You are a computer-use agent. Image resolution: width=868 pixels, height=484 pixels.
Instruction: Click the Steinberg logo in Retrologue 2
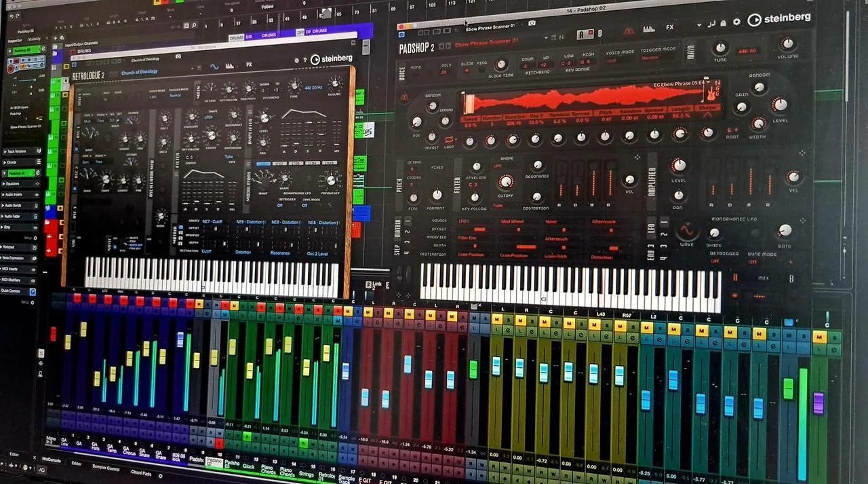[x=332, y=59]
